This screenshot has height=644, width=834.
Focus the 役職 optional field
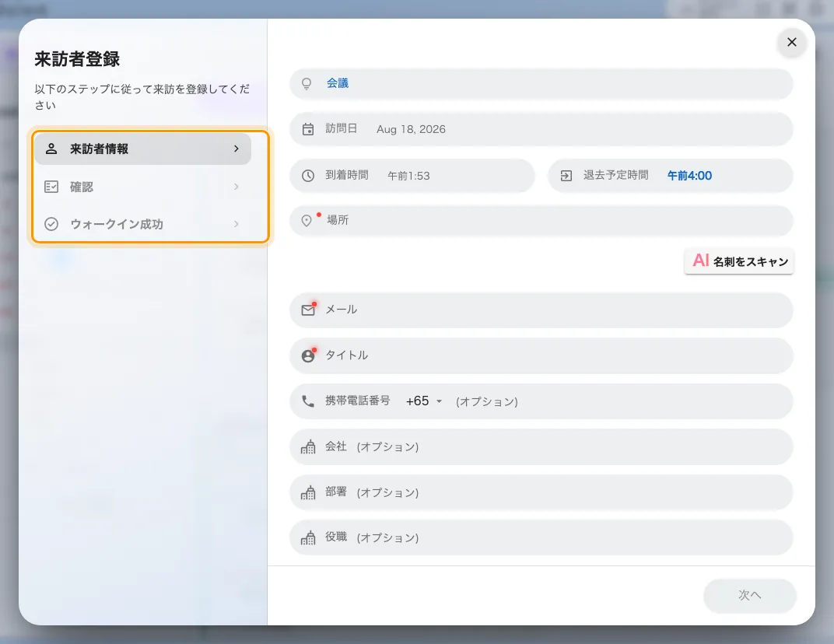point(541,538)
